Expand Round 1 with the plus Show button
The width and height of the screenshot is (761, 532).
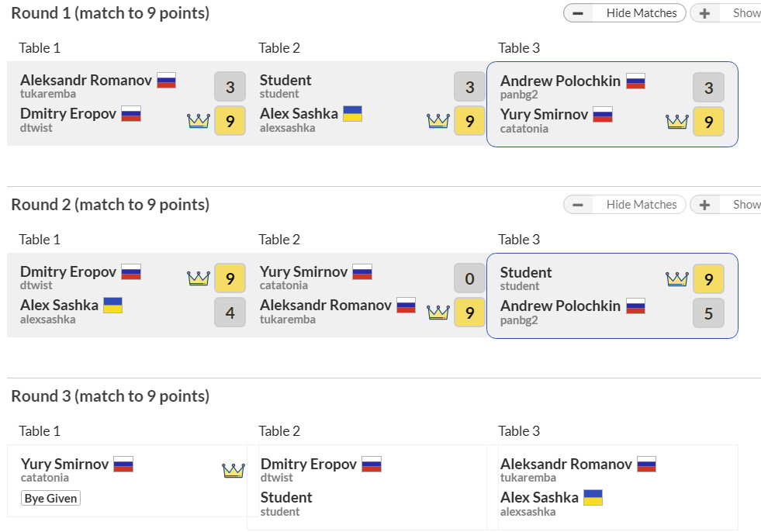click(725, 13)
